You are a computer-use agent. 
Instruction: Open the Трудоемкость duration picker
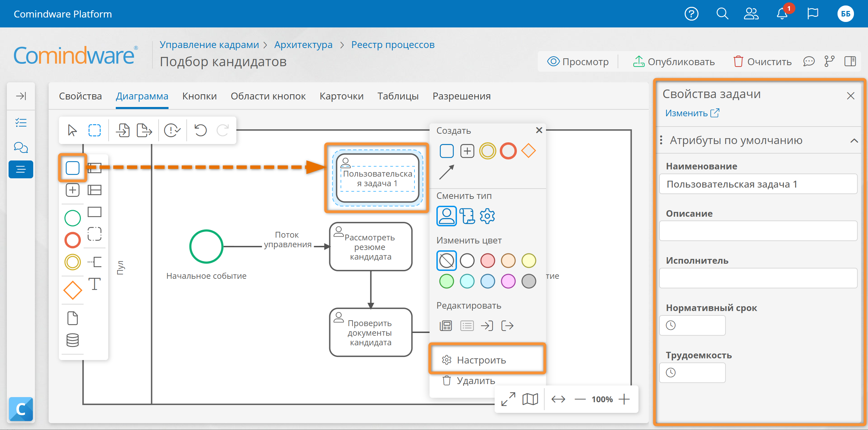pyautogui.click(x=692, y=372)
